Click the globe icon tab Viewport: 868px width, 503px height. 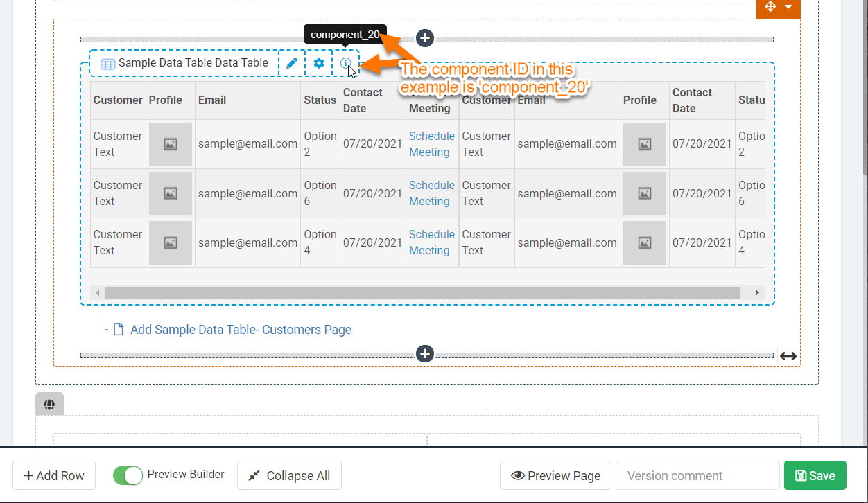click(x=49, y=405)
